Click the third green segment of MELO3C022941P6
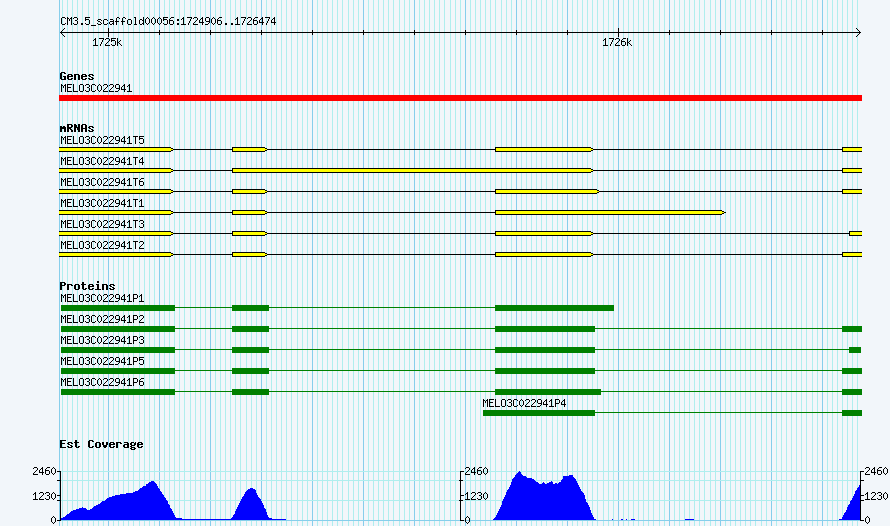 coord(548,392)
